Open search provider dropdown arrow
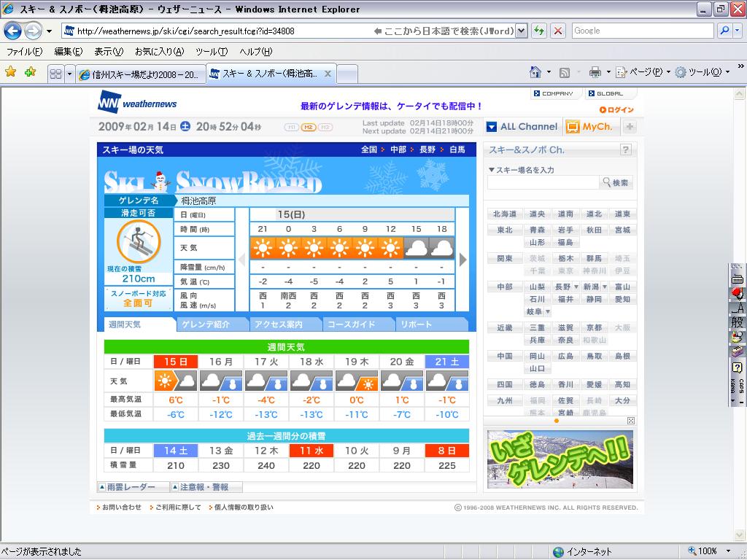This screenshot has height=560, width=747. point(738,31)
